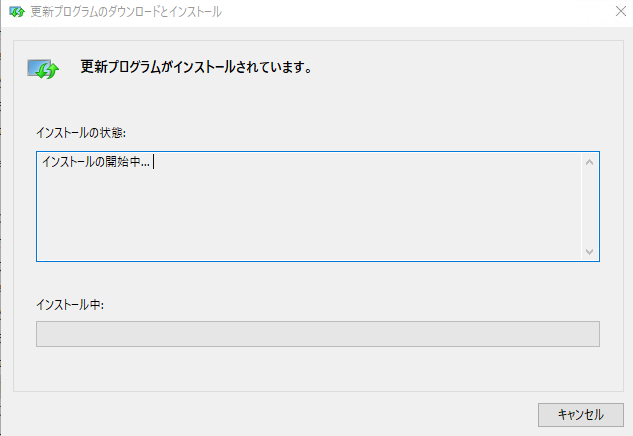633x436 pixels.
Task: Click the インストール中: label
Action: [x=70, y=305]
